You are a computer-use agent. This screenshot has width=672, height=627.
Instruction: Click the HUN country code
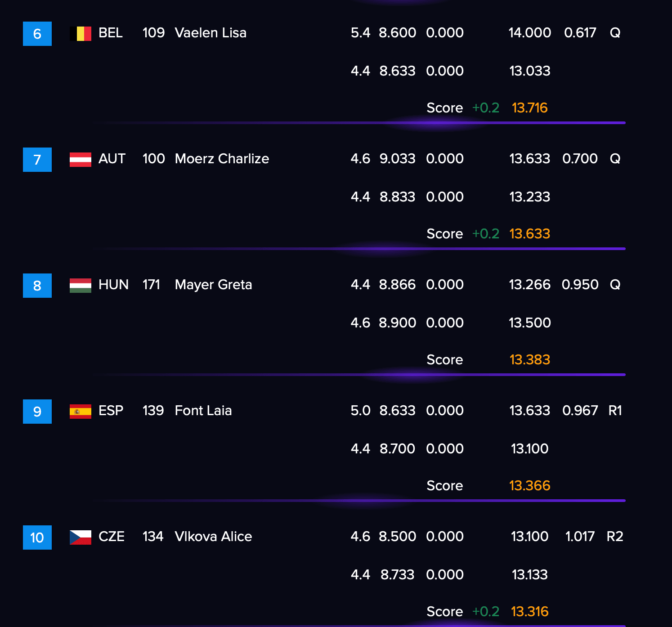pyautogui.click(x=113, y=285)
